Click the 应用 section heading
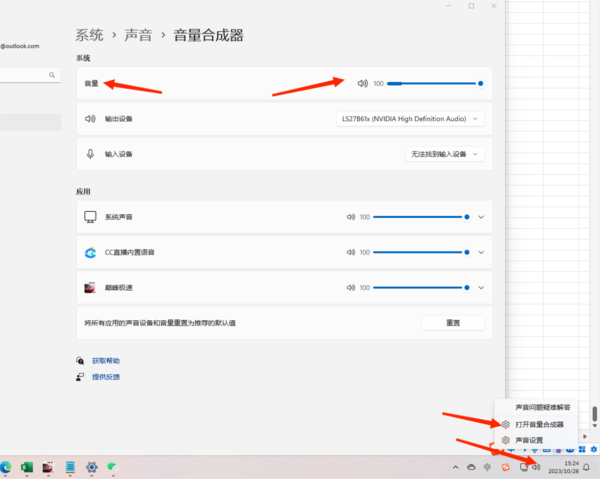 click(x=83, y=191)
